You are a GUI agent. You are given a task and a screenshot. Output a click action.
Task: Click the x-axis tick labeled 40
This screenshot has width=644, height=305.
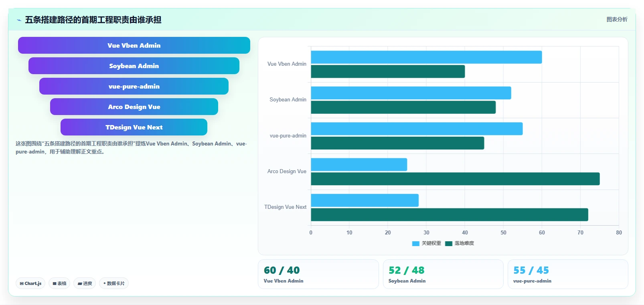tap(465, 232)
